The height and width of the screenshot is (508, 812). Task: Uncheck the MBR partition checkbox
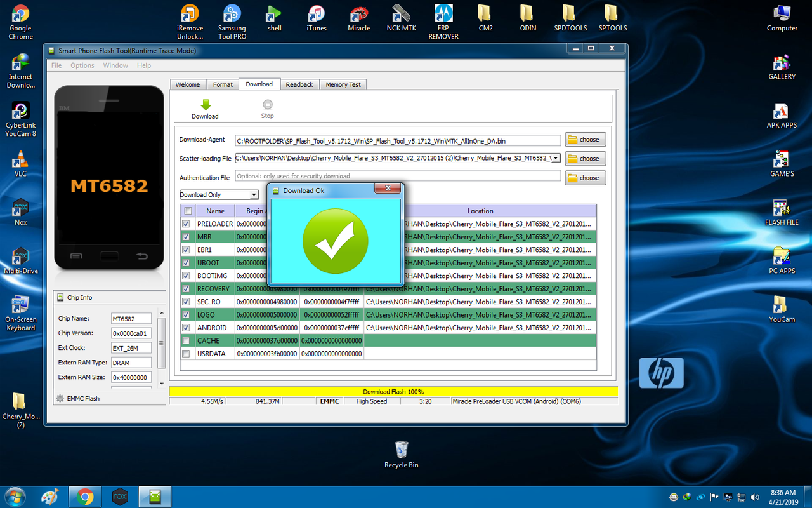coord(186,237)
